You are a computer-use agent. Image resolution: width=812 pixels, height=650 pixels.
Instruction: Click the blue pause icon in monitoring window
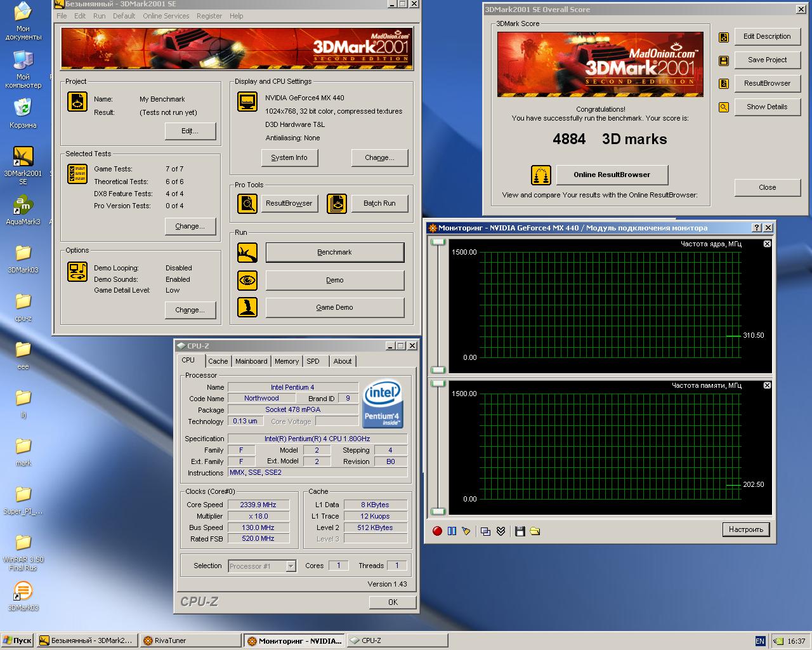tap(452, 531)
